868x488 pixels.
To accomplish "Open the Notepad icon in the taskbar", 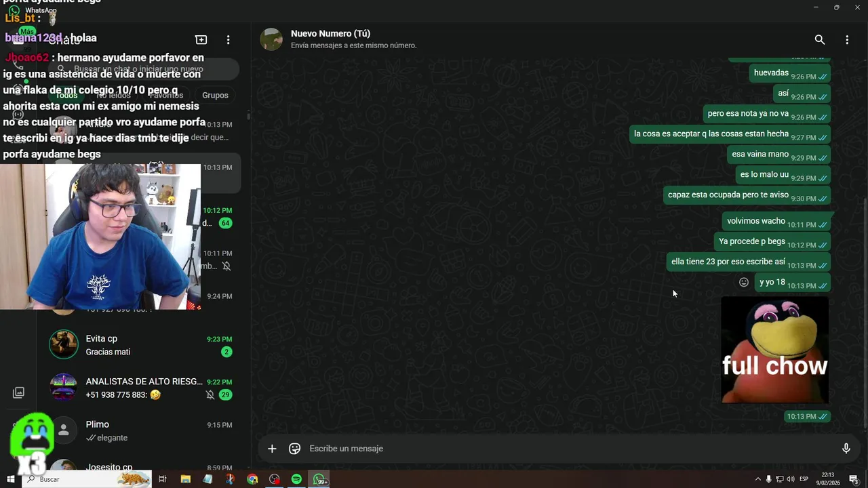I will [x=208, y=479].
